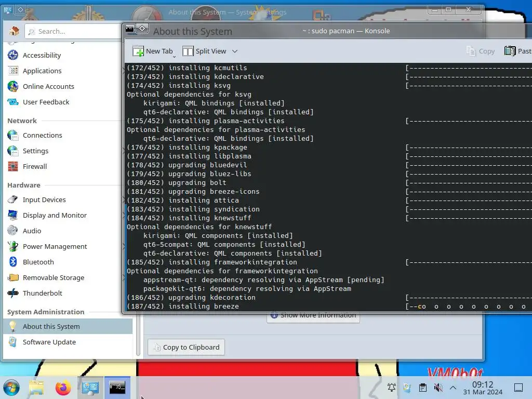Image resolution: width=532 pixels, height=399 pixels.
Task: Click Copy in the Konsole toolbar
Action: (x=481, y=51)
